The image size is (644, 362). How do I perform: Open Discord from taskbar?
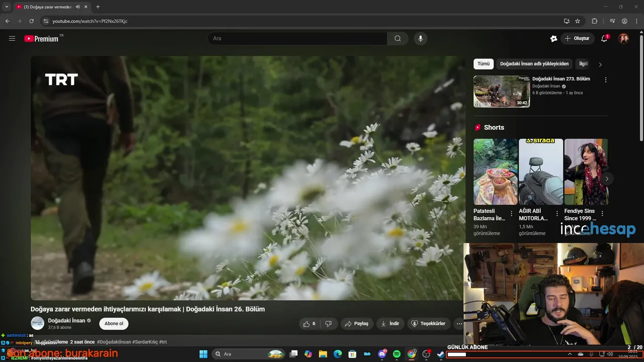[382, 354]
